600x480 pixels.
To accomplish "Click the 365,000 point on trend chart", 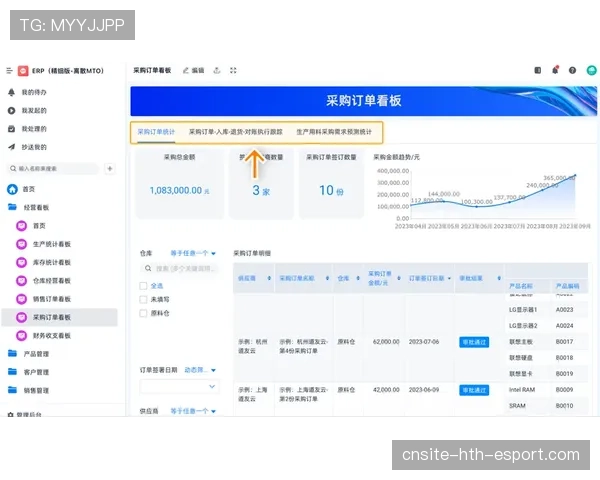I will 575,176.
